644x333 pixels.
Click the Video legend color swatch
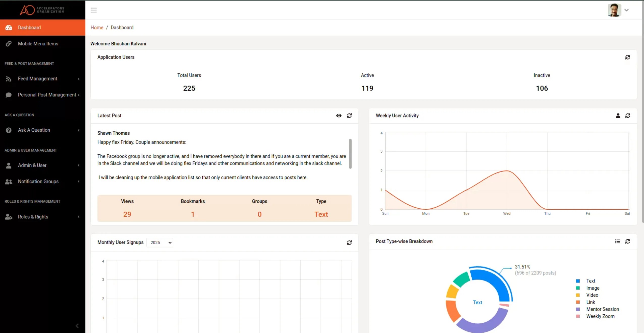[x=578, y=295]
